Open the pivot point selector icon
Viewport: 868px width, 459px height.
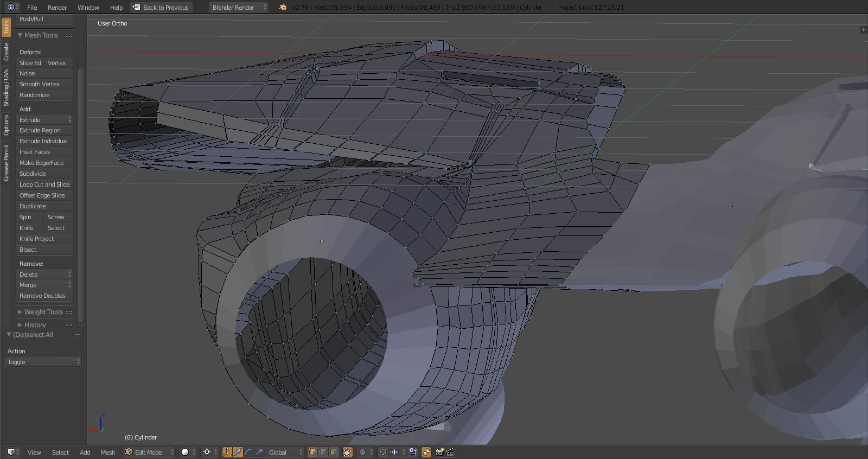point(207,452)
